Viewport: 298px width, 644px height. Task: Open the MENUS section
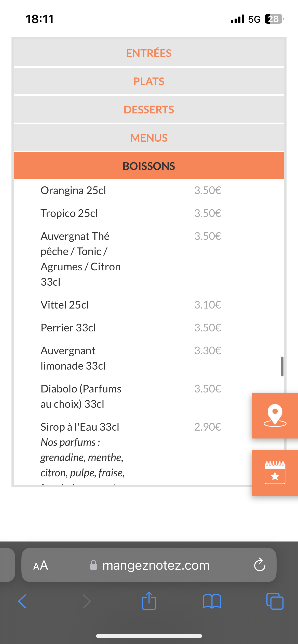tap(149, 138)
